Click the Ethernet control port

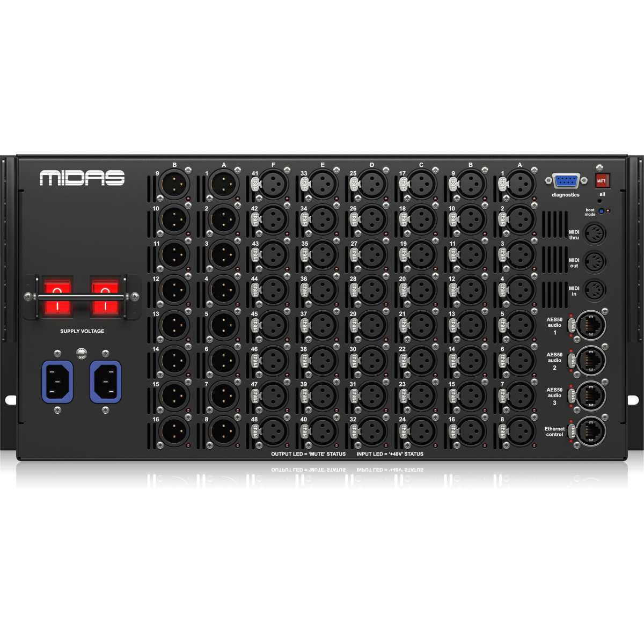coord(591,431)
